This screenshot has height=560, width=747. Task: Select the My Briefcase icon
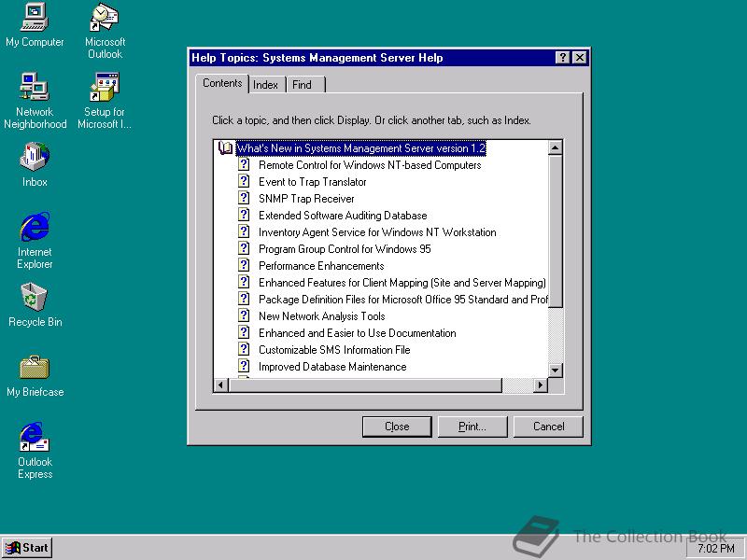click(x=35, y=376)
